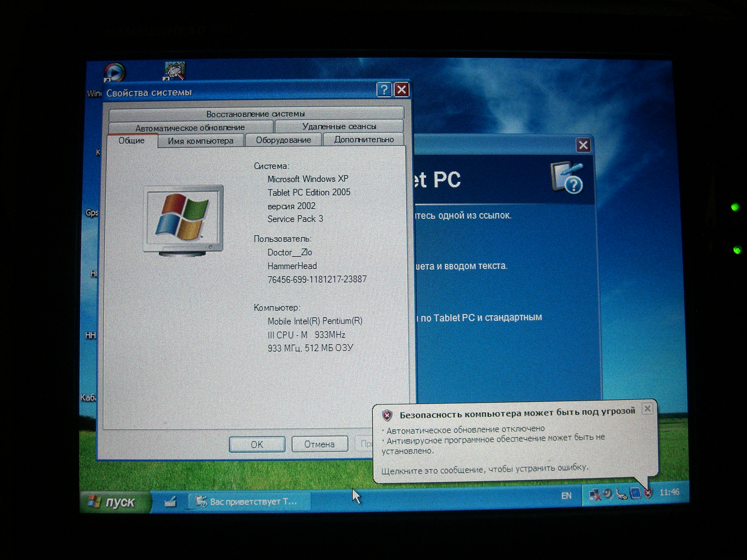Click the 76456-699-1181217-23887 product ID

point(317,279)
